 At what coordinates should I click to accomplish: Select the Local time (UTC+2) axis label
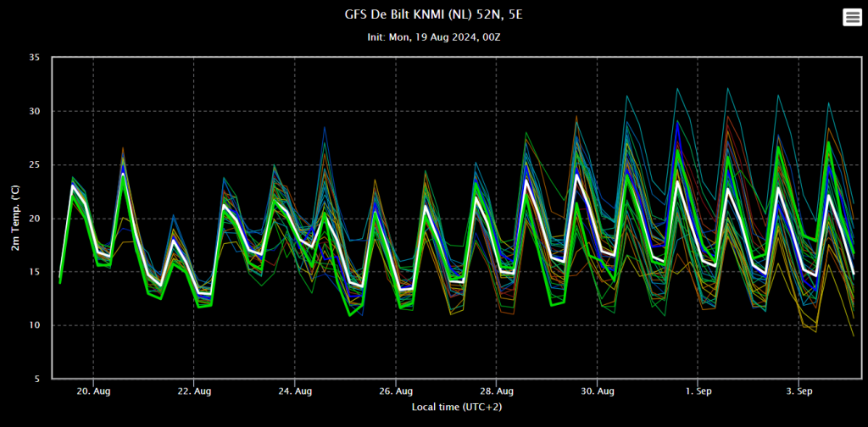[457, 407]
